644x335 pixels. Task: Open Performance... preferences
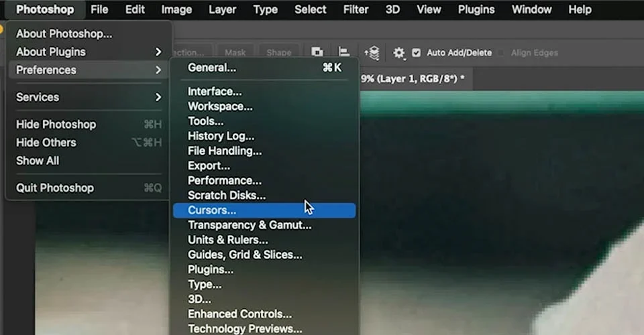click(x=264, y=180)
